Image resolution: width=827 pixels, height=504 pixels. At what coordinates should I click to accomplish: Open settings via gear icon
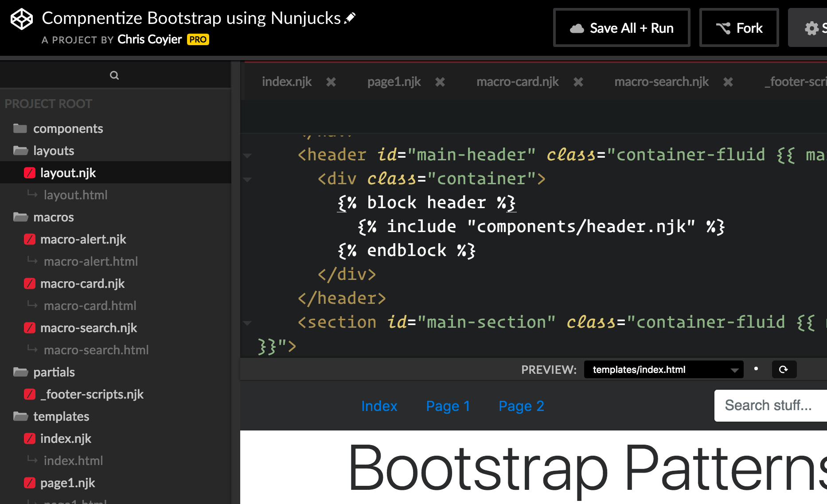click(x=811, y=28)
